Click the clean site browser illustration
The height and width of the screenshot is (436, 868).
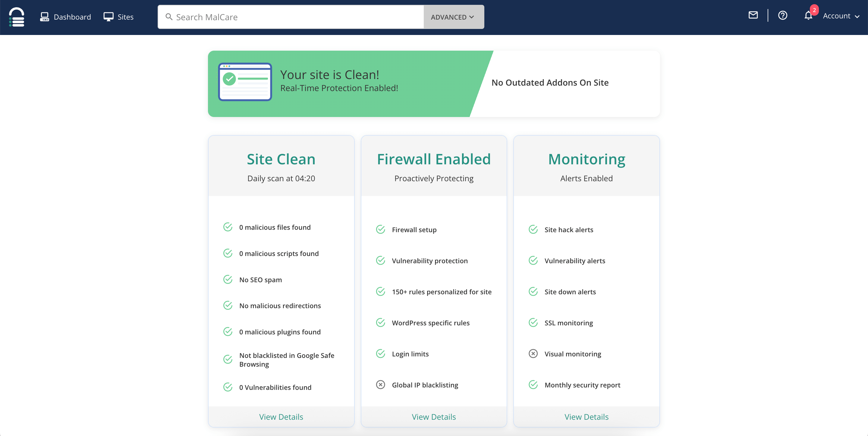245,82
